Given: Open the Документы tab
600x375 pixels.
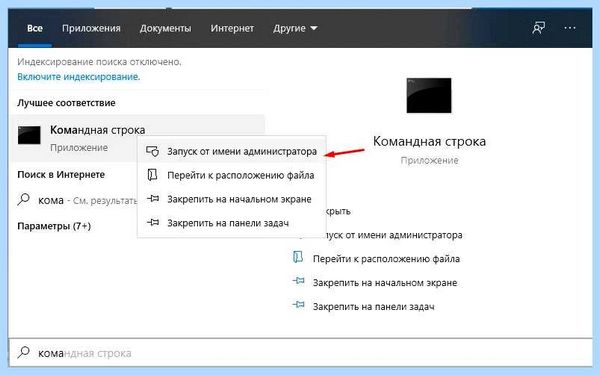Looking at the screenshot, I should click(x=165, y=28).
